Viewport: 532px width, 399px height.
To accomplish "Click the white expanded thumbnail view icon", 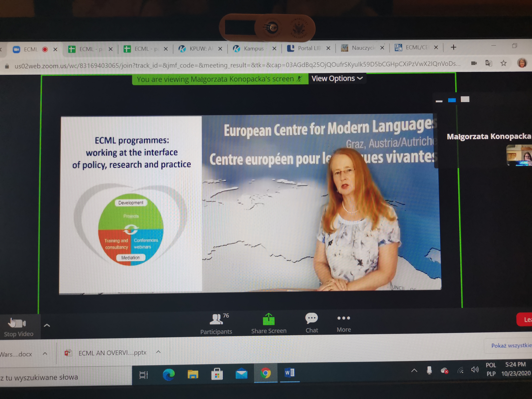I will click(x=465, y=99).
